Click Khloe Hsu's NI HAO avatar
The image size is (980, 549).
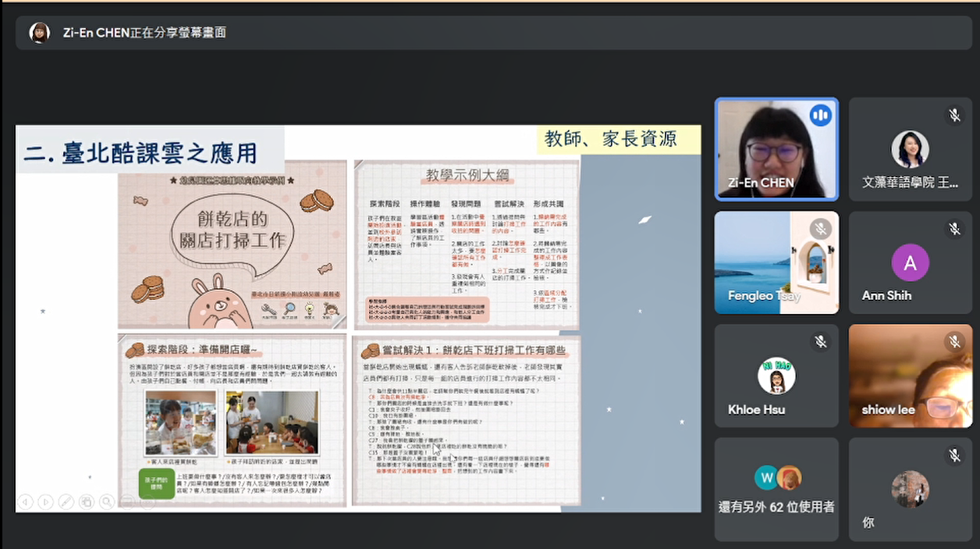coord(776,374)
